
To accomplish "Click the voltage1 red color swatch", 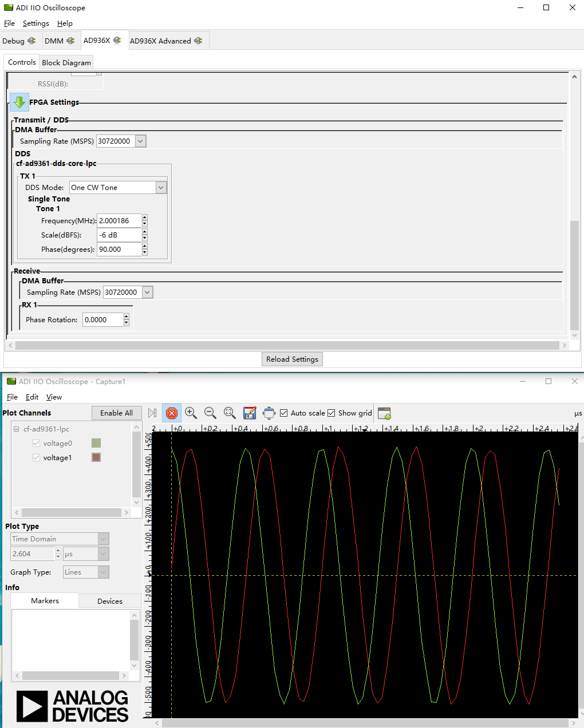I will (x=96, y=457).
